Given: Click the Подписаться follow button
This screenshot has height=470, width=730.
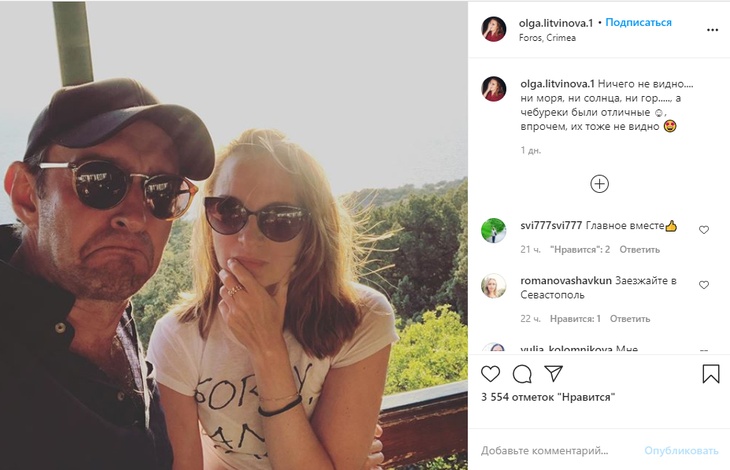Looking at the screenshot, I should [x=638, y=22].
